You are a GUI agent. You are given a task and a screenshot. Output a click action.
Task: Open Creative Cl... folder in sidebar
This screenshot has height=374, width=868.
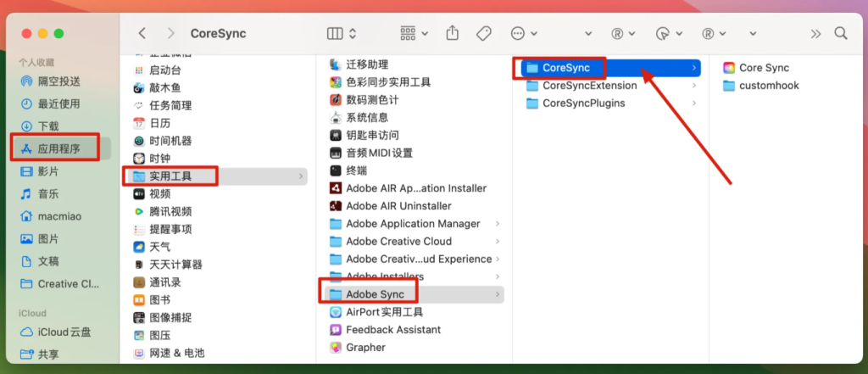[x=60, y=284]
